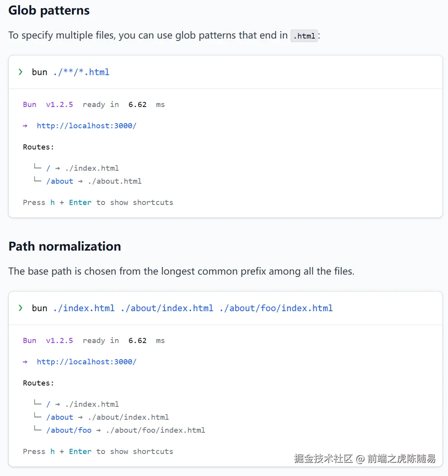
Task: Click the "./about/index.html" argument in the bun command
Action: [167, 308]
